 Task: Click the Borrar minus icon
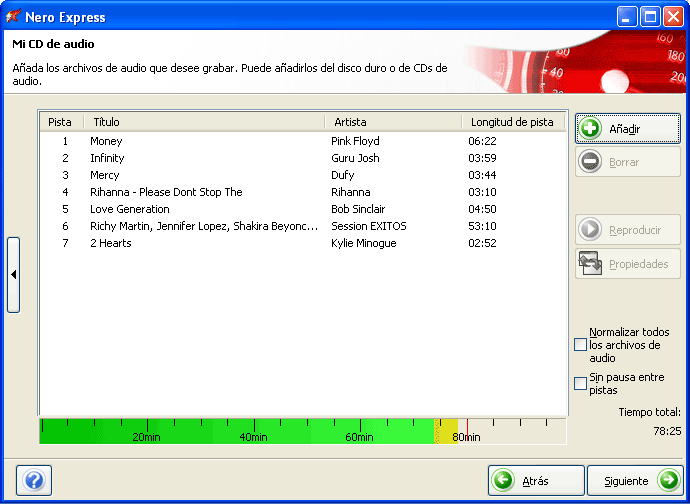[591, 162]
